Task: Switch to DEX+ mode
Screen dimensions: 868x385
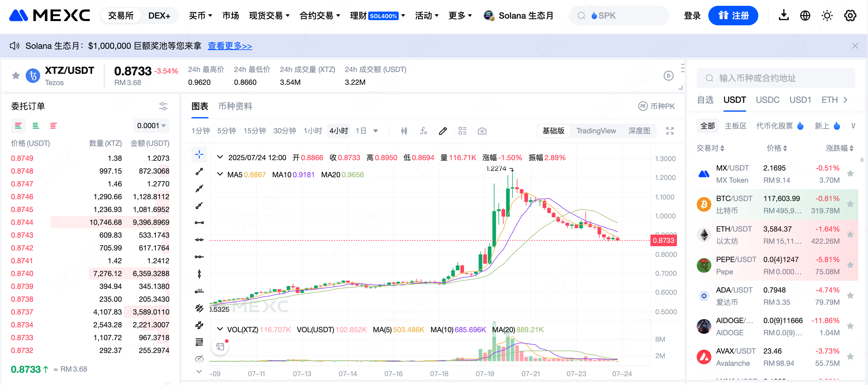Action: tap(159, 16)
